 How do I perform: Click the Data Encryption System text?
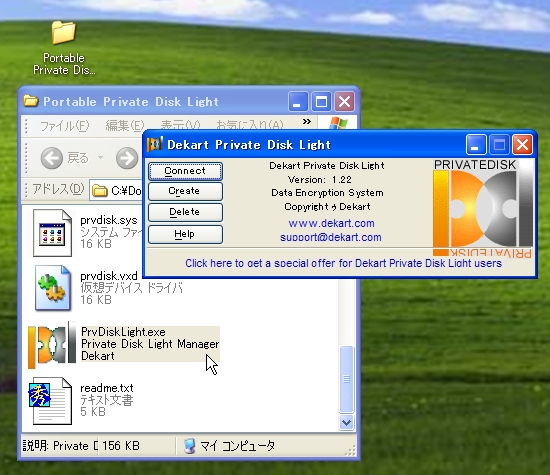point(327,193)
